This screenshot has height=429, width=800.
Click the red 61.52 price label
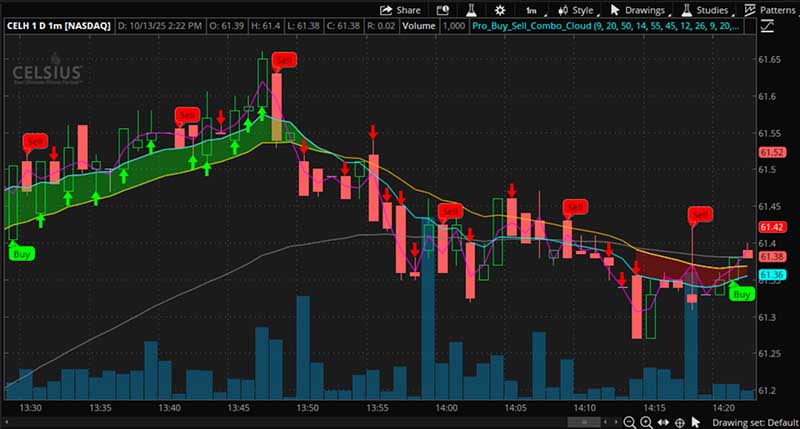pos(771,152)
